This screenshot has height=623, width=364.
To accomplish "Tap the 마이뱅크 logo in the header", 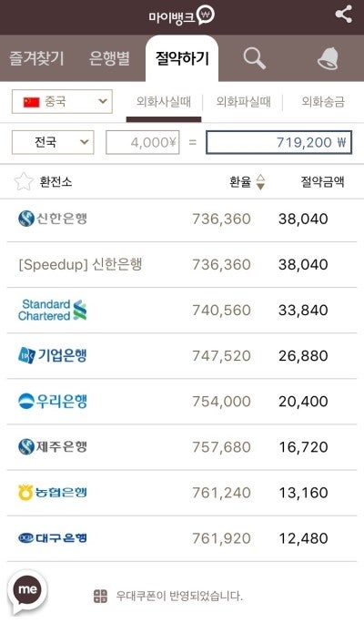I will [182, 15].
